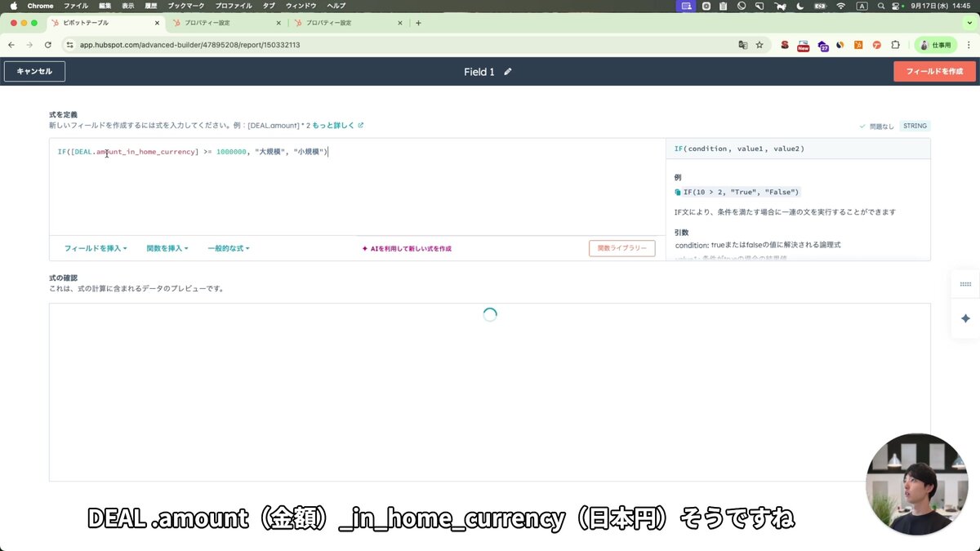Open the 一般的な式 dropdown
The width and height of the screenshot is (980, 551).
[229, 247]
